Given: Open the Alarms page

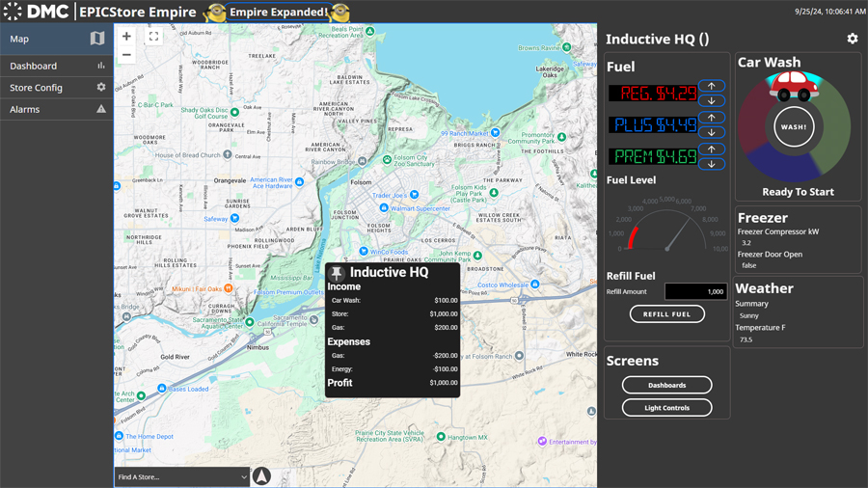Looking at the screenshot, I should click(x=57, y=109).
